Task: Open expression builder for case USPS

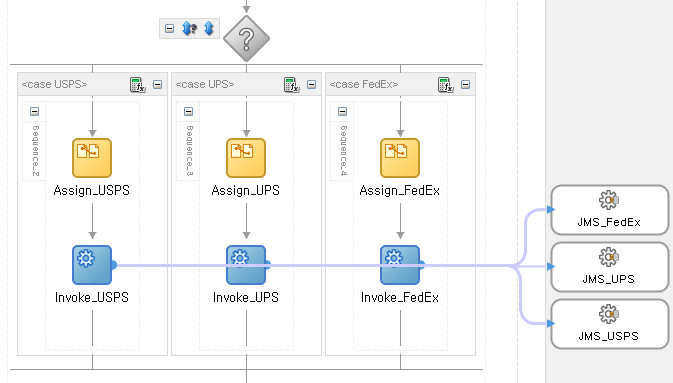Action: (137, 85)
